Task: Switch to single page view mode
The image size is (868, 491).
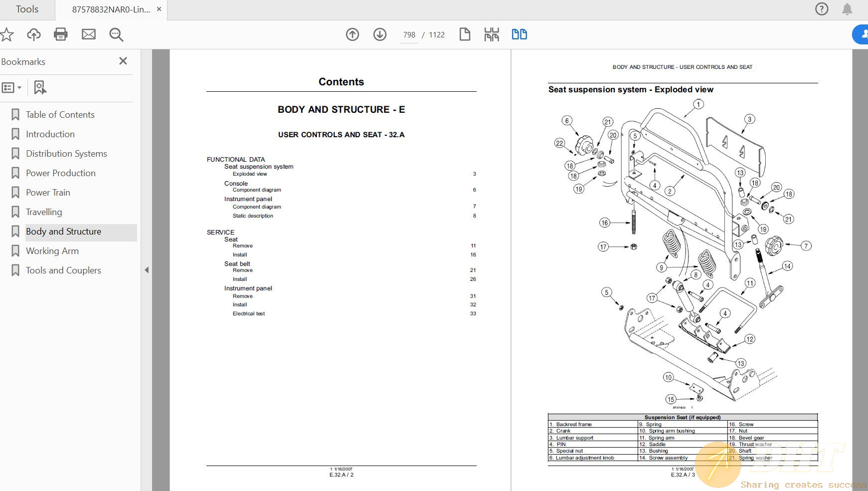Action: pyautogui.click(x=464, y=34)
